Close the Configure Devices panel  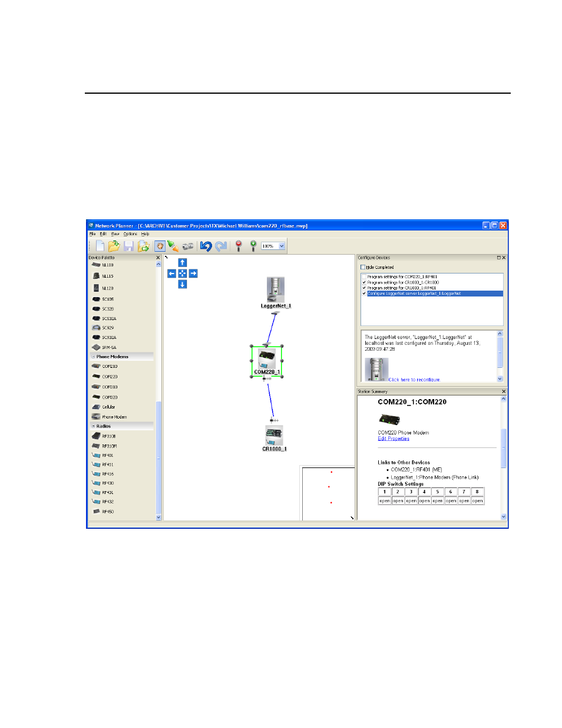click(504, 258)
